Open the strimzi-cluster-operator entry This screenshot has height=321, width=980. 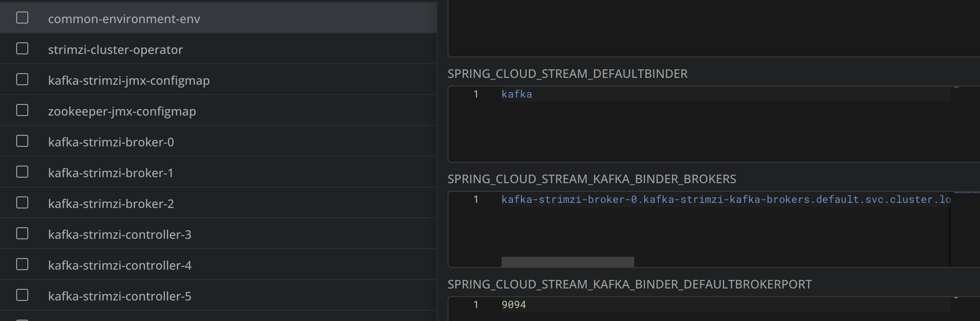point(218,49)
